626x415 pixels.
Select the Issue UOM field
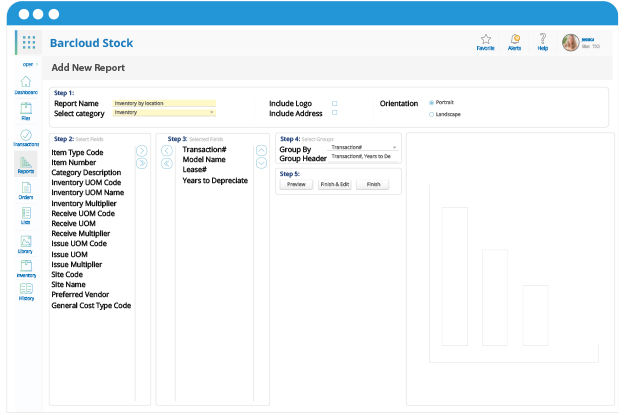click(69, 254)
